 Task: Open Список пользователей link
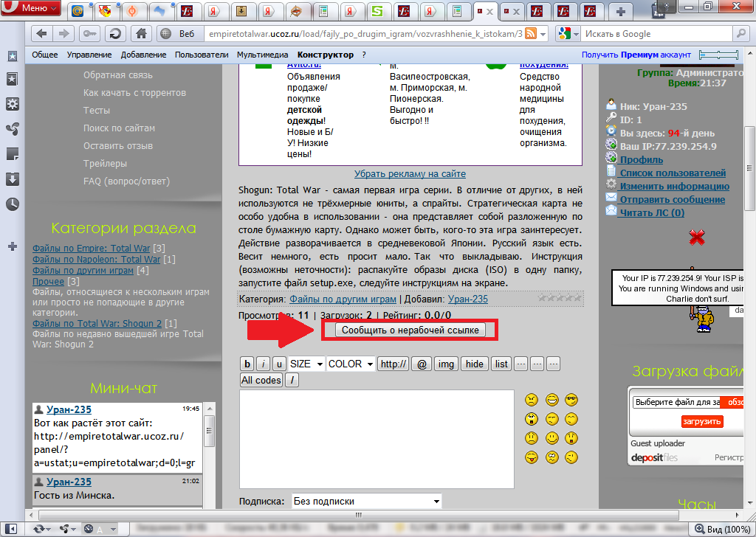click(x=673, y=173)
